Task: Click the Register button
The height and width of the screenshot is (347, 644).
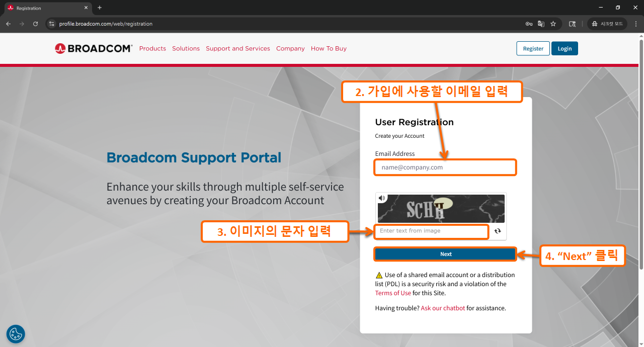Action: [533, 48]
